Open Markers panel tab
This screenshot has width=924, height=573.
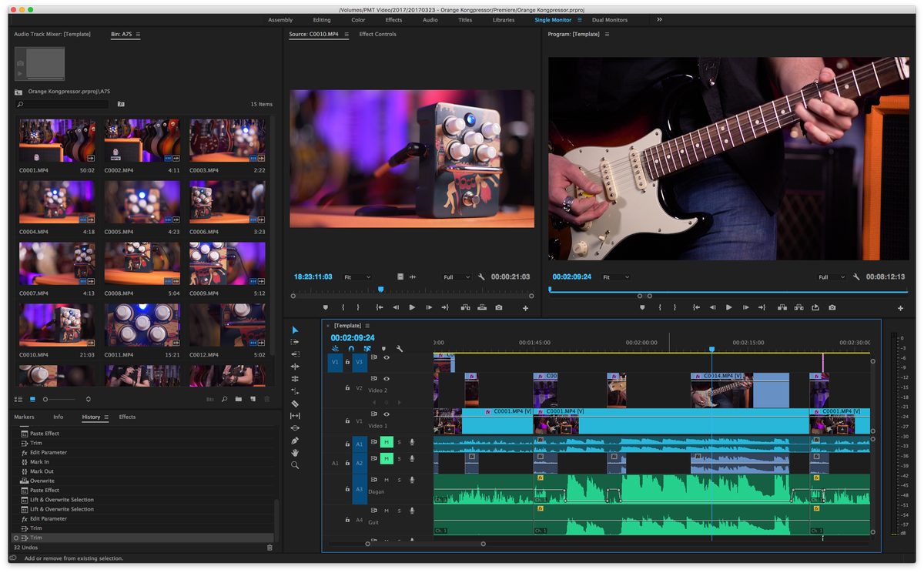(x=24, y=417)
